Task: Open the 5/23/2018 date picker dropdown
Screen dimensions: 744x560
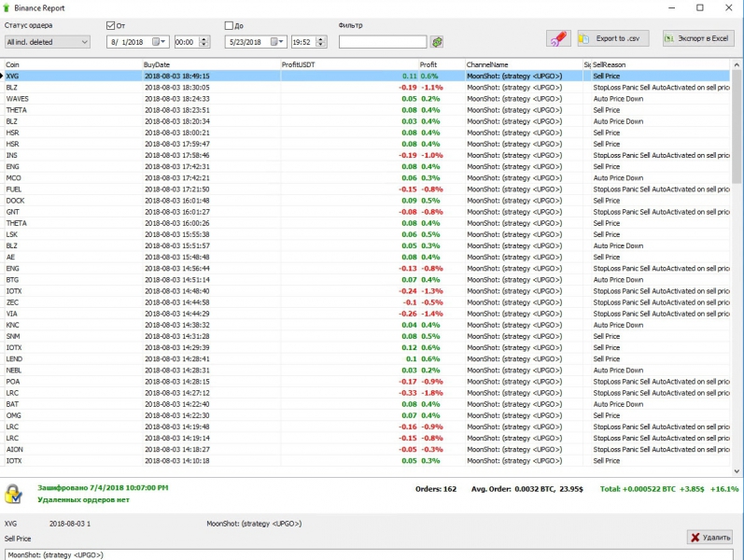Action: [277, 42]
